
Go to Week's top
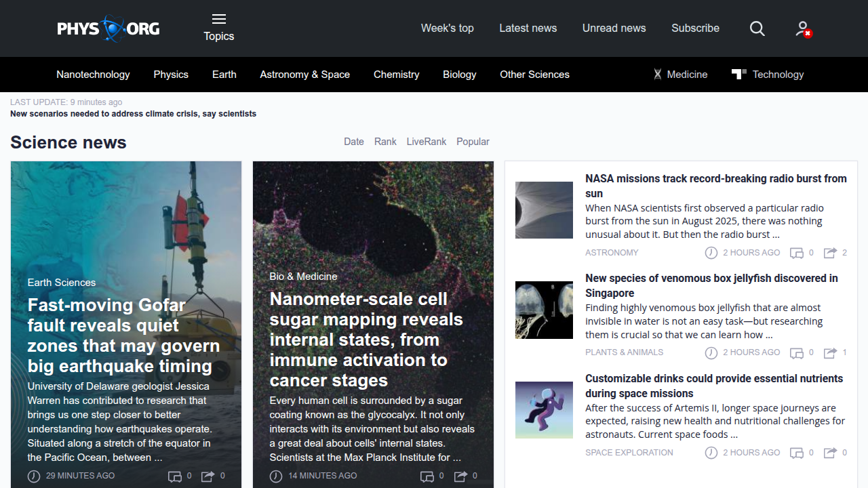[x=448, y=28]
